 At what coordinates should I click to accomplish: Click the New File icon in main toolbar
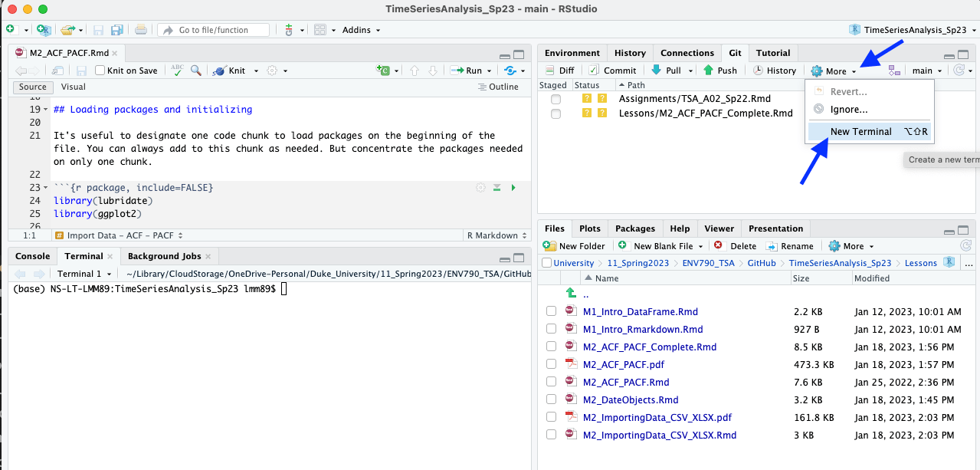(x=11, y=30)
